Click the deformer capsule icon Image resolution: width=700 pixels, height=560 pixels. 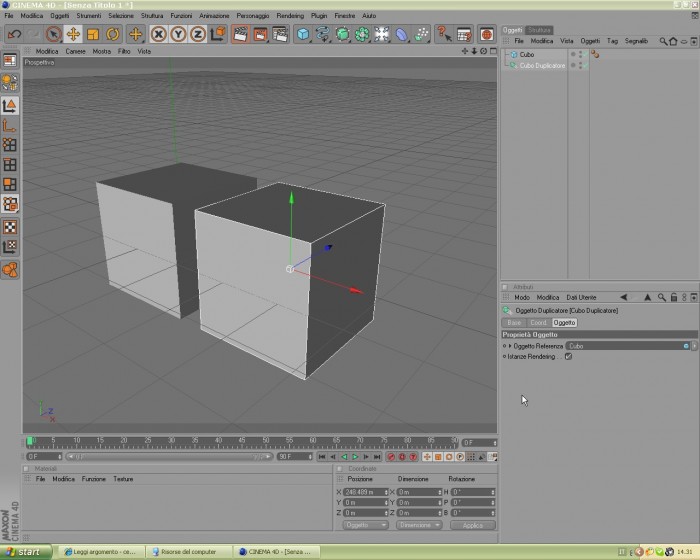[x=401, y=34]
